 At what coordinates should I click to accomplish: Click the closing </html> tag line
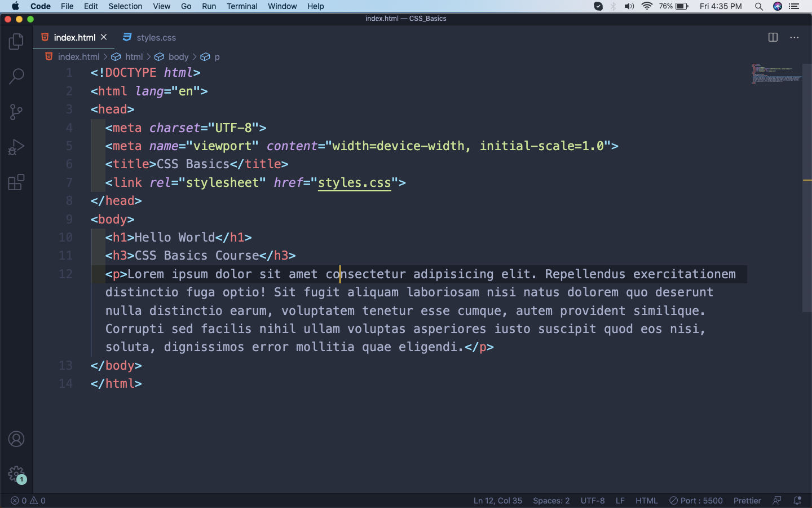[x=116, y=384]
